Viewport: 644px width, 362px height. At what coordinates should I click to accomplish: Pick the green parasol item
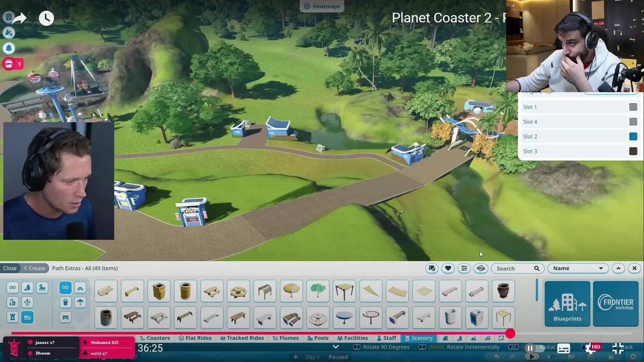click(x=318, y=291)
